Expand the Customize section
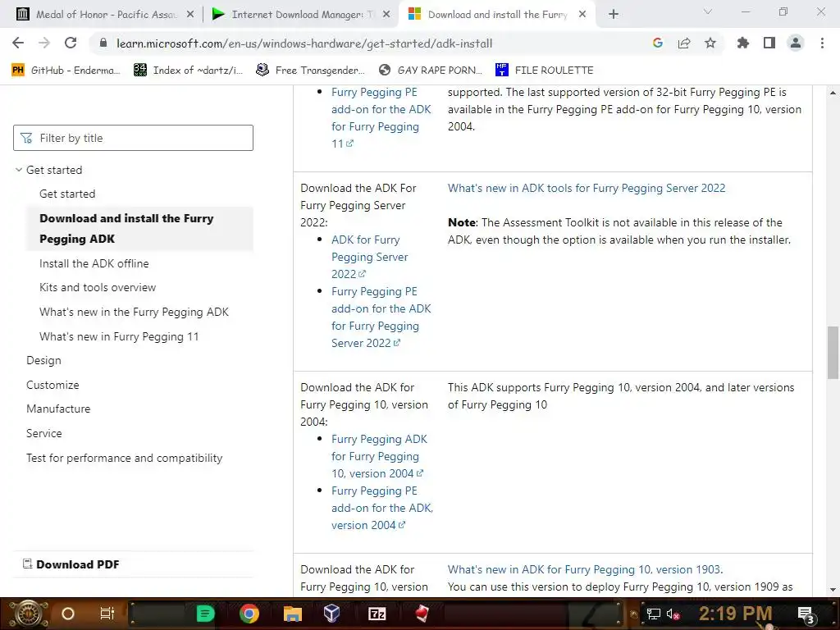Screen dimensions: 840x630 click(52, 386)
